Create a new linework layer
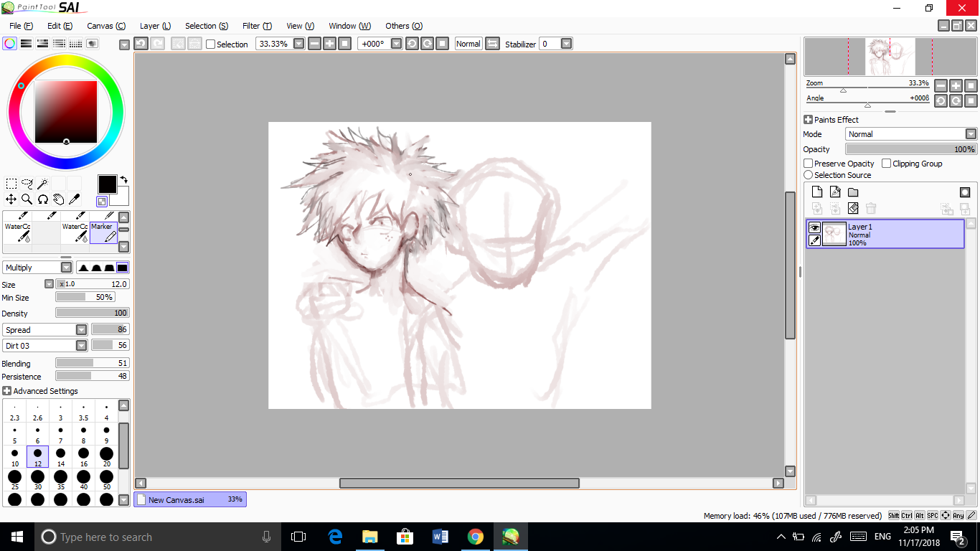The width and height of the screenshot is (980, 551). [835, 192]
